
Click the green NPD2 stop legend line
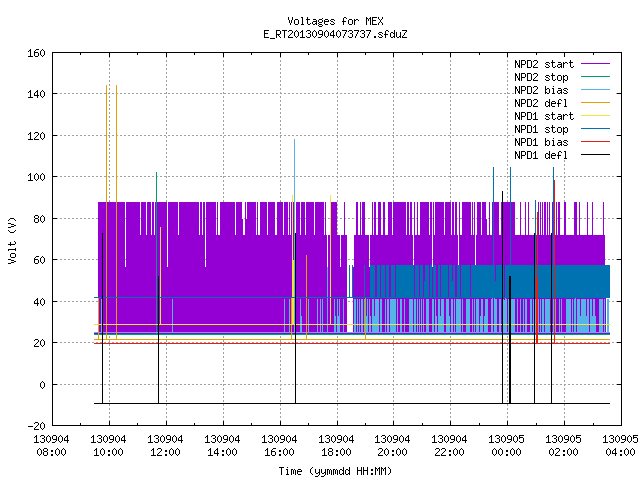click(x=595, y=77)
